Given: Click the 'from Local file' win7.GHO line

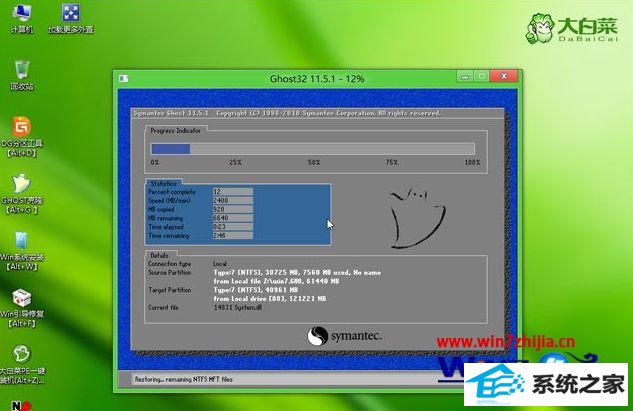Looking at the screenshot, I should click(276, 281).
